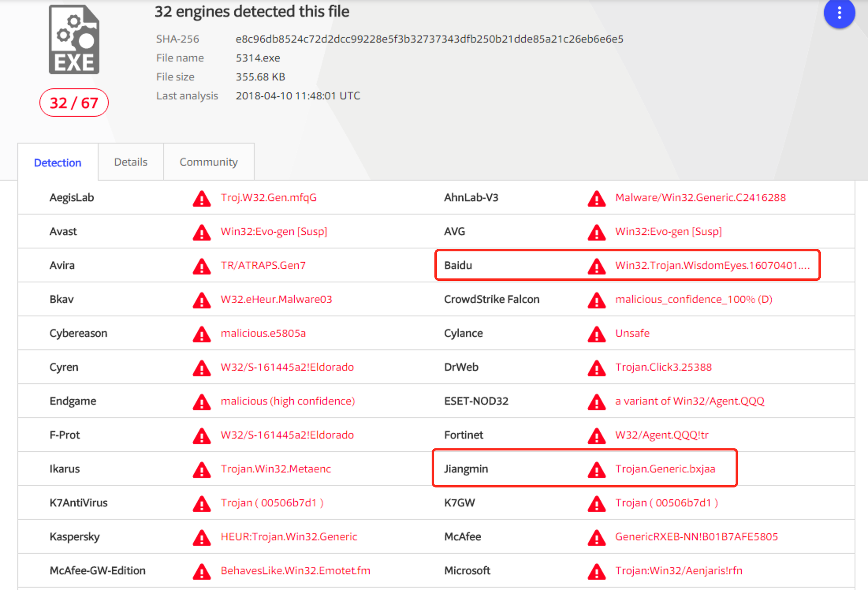This screenshot has height=590, width=868.
Task: Click the alert triangle beside CrowdStrike Falcon
Action: pyautogui.click(x=596, y=300)
